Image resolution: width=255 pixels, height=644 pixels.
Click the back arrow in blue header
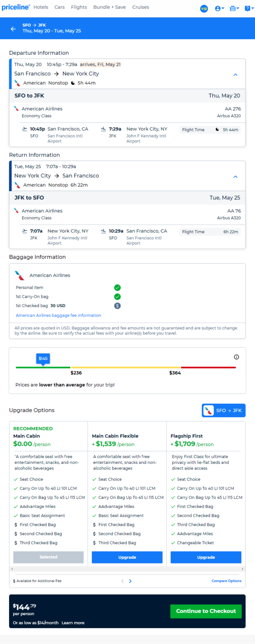tap(13, 29)
